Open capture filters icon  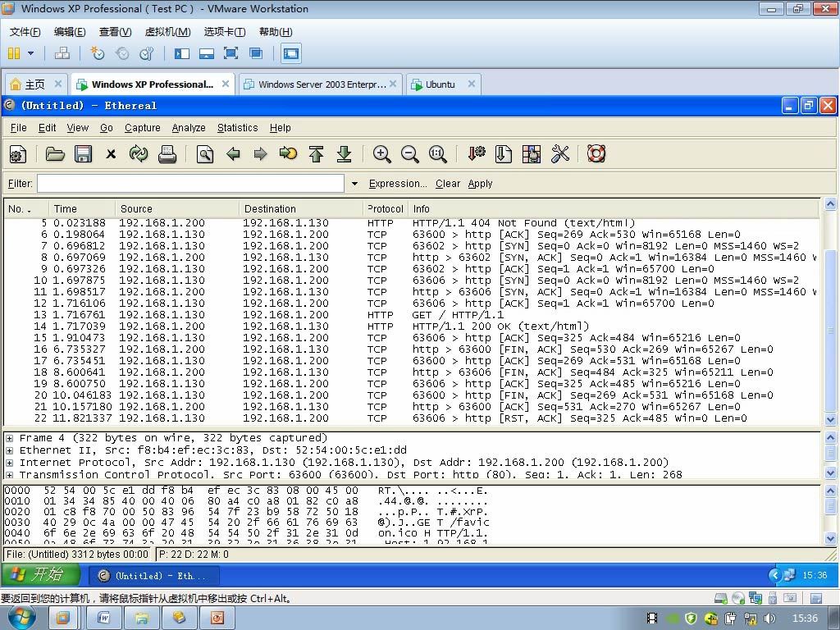[x=476, y=154]
